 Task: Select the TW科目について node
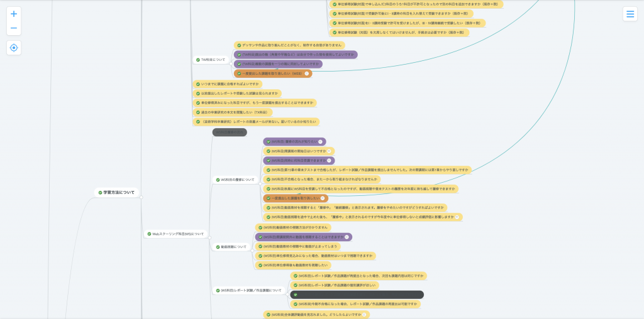pos(211,60)
